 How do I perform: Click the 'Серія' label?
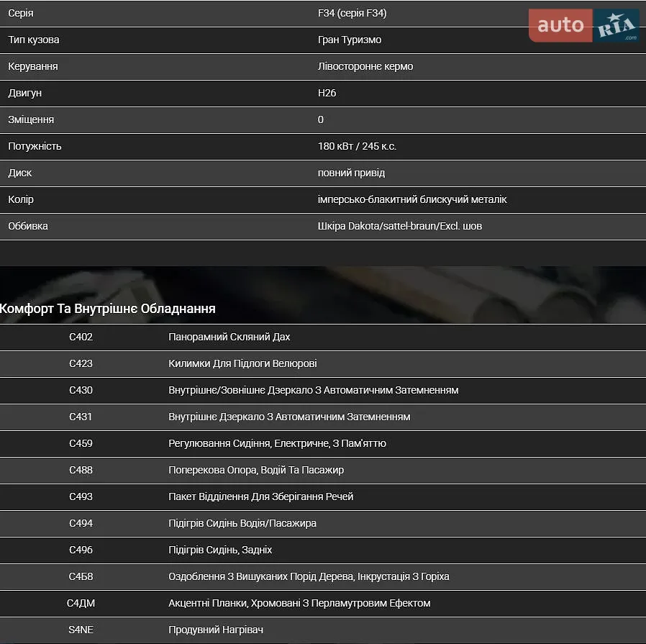coord(21,13)
